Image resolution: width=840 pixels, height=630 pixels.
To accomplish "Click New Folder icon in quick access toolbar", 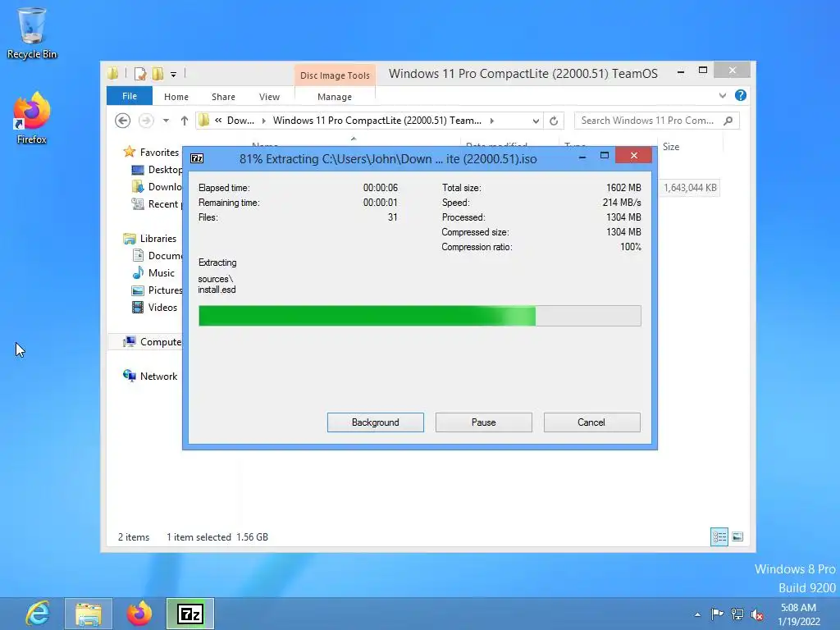I will [x=158, y=73].
